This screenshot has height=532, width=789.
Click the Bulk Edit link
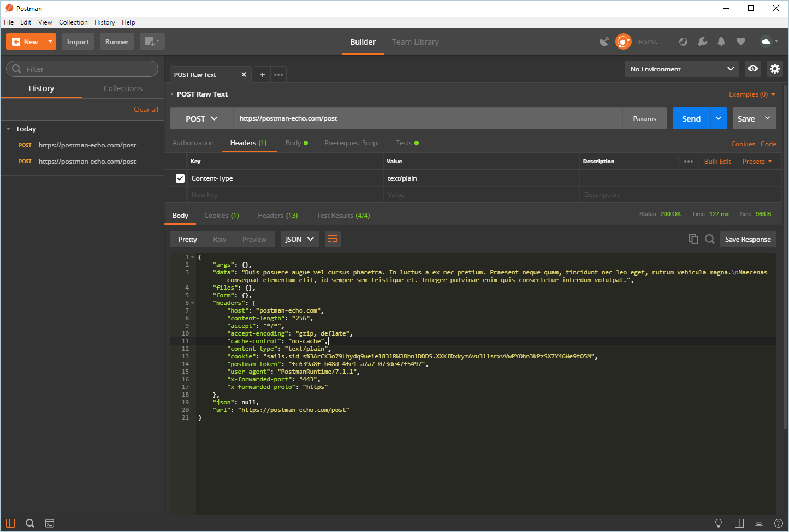tap(717, 162)
